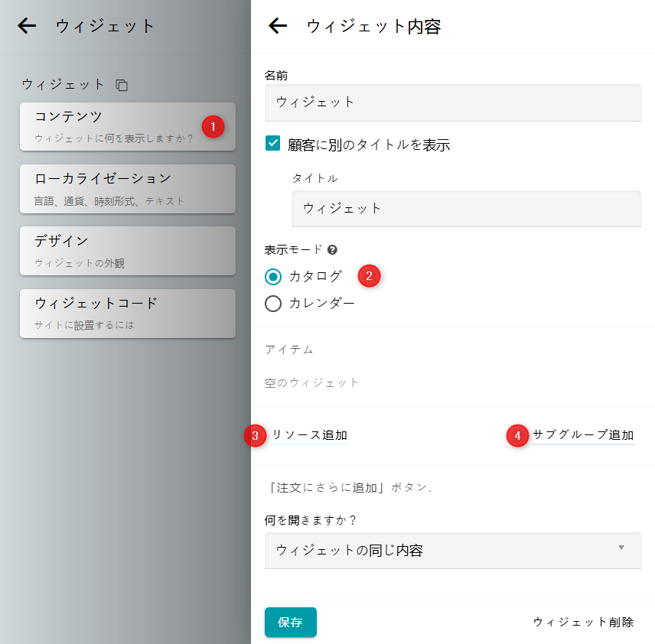
Task: Click the 保存 button
Action: 290,623
